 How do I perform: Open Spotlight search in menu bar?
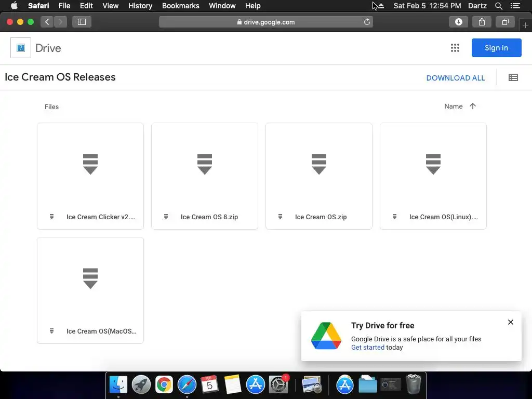[498, 6]
